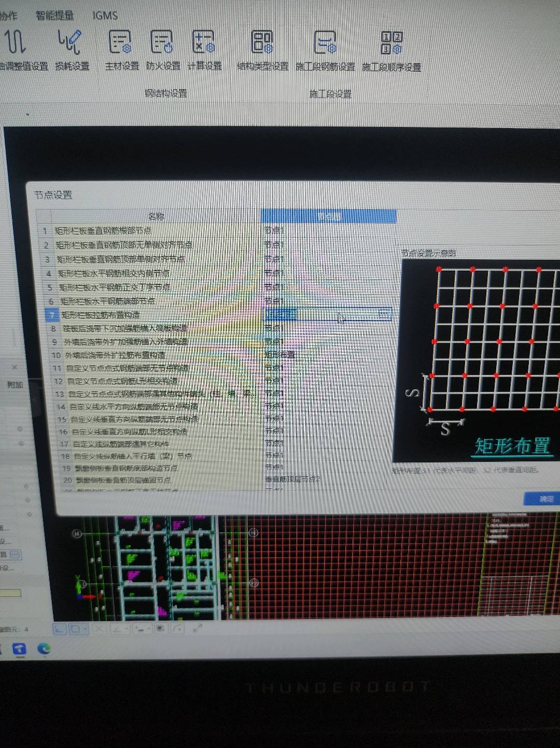
Task: Click the diagonal expand arrows icon
Action: click(198, 628)
